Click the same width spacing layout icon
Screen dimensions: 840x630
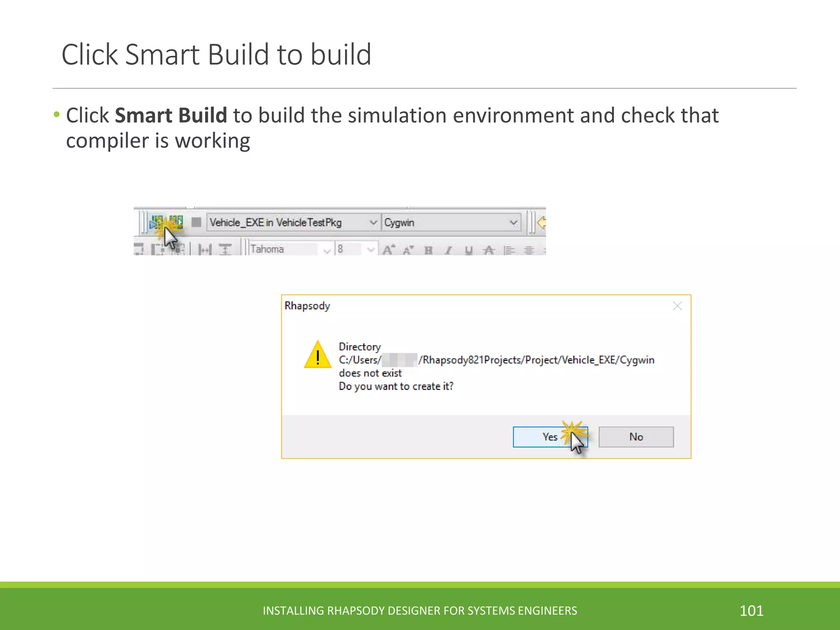pyautogui.click(x=205, y=249)
